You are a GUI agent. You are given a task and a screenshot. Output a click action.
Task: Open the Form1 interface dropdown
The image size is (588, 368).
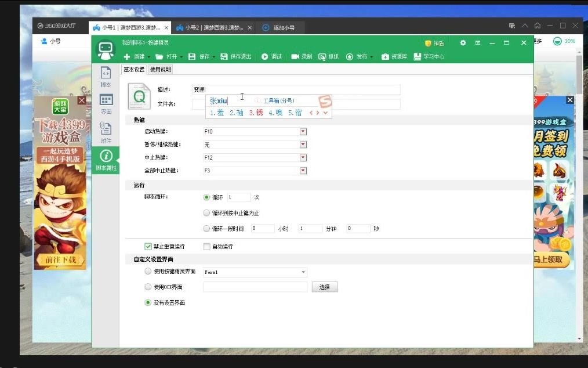tap(302, 272)
